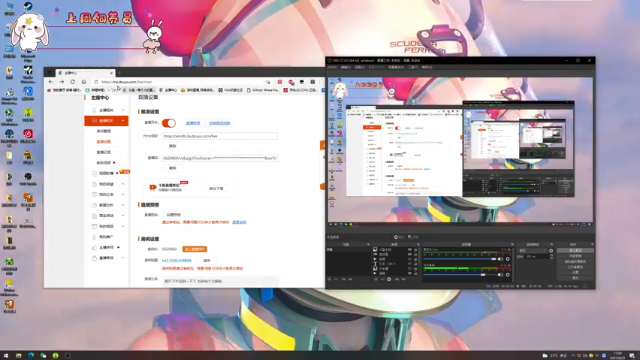
Task: Open the Windows Start menu
Action: click(6, 356)
